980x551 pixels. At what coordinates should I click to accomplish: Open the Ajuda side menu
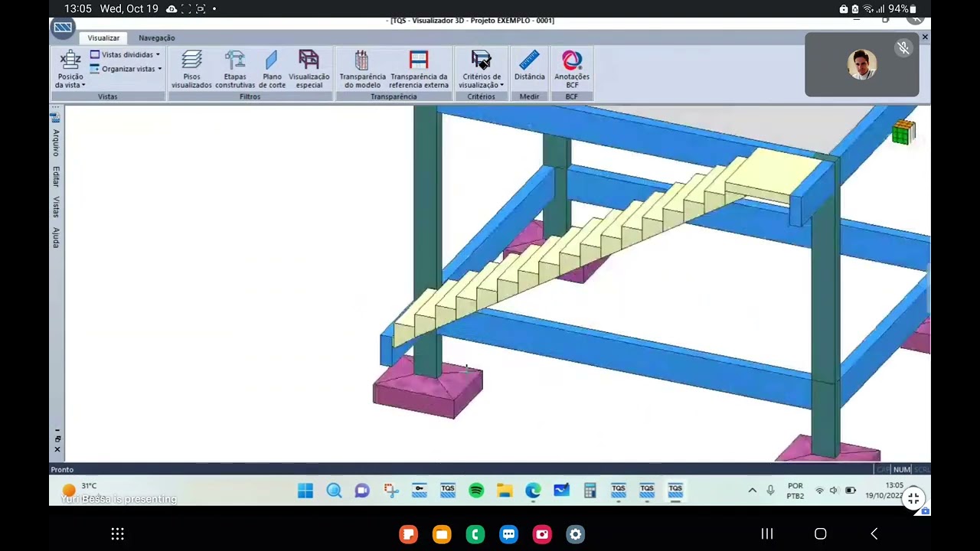click(56, 237)
